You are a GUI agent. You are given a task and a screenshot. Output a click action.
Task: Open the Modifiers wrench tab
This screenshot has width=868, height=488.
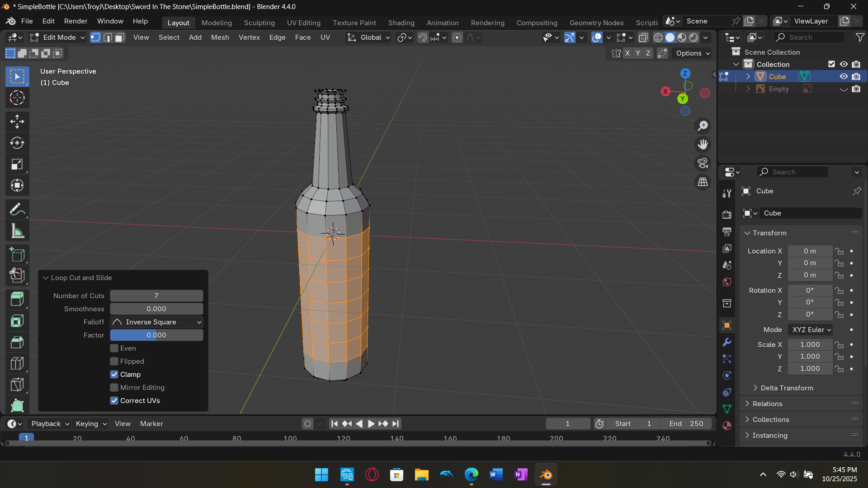point(727,342)
